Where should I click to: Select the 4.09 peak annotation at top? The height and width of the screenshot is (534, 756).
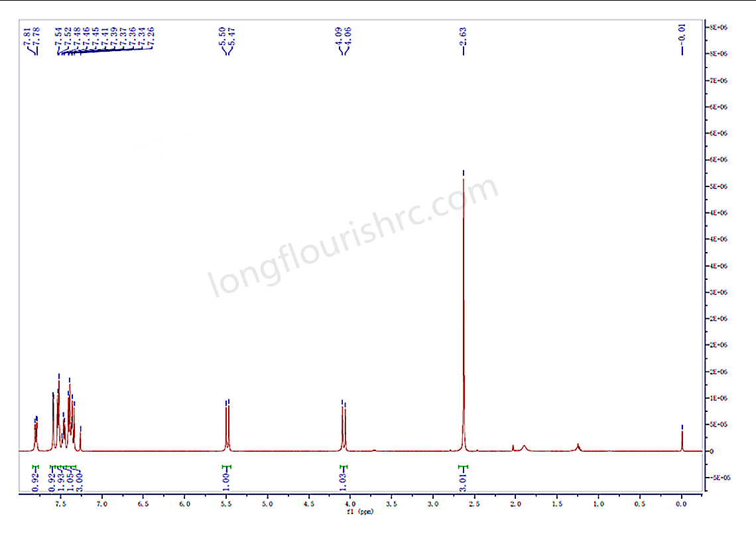[338, 36]
